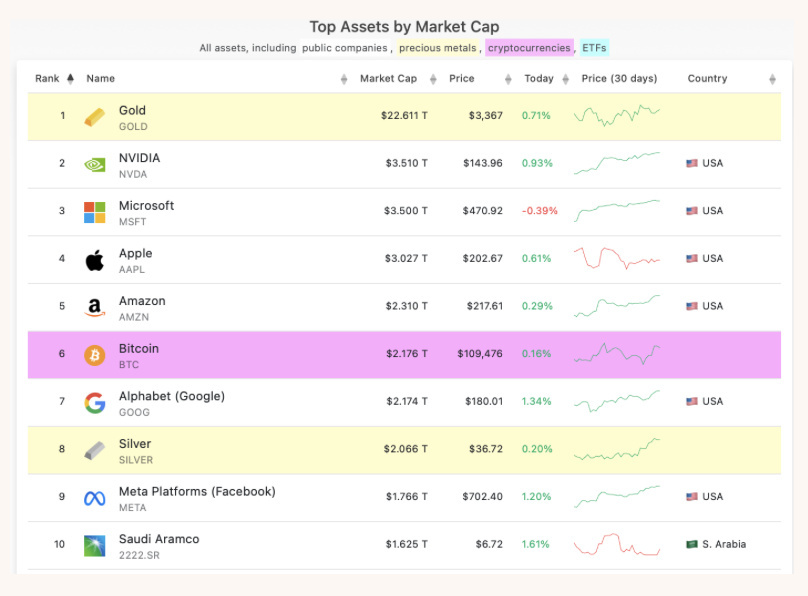Click Amazon change 0.29%

point(537,306)
